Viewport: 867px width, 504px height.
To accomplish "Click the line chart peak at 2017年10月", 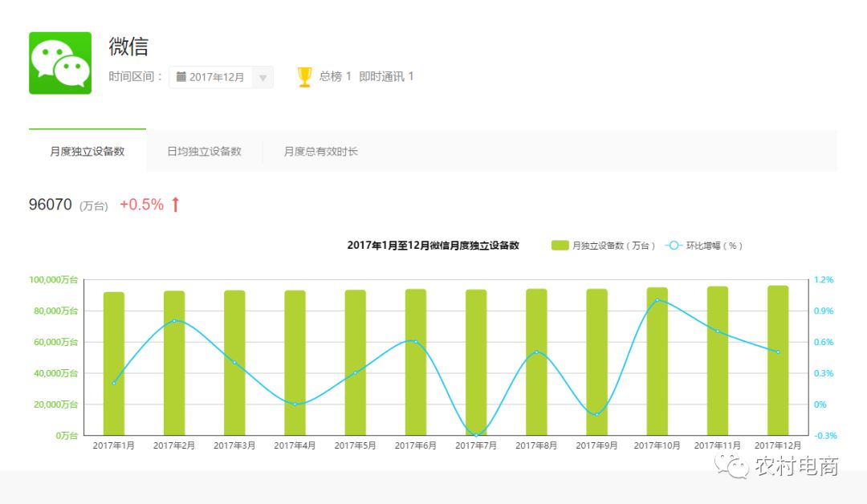I will [x=657, y=300].
